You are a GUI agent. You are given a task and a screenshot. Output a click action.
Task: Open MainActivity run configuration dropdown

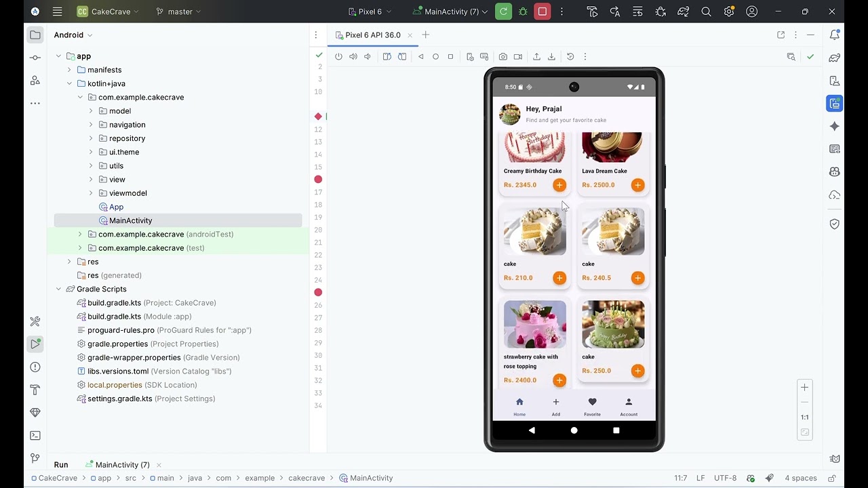point(450,12)
